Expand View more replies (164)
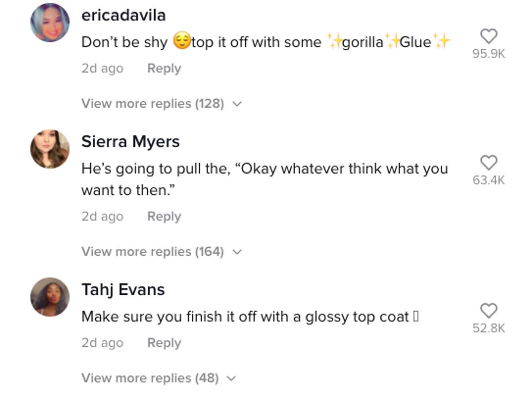Image resolution: width=532 pixels, height=399 pixels. pyautogui.click(x=152, y=252)
